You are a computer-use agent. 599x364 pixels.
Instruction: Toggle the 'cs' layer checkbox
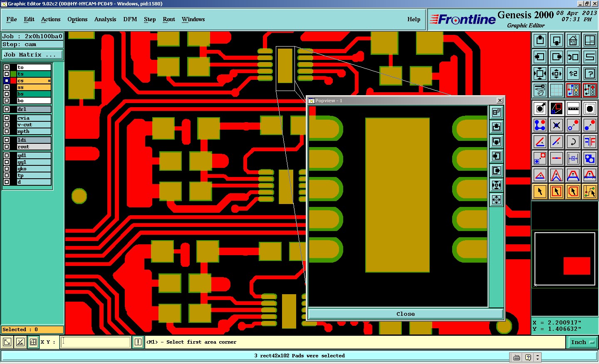click(7, 81)
